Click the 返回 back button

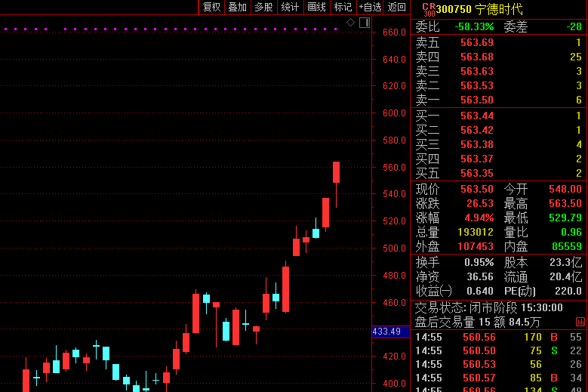tap(396, 8)
